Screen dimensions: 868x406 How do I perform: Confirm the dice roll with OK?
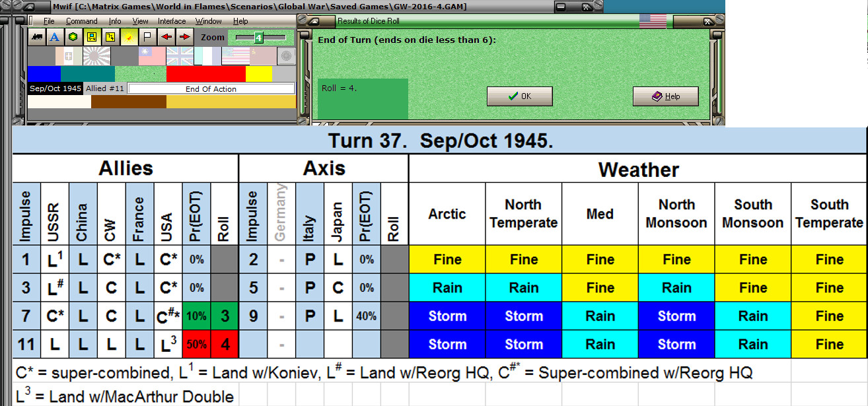[520, 96]
